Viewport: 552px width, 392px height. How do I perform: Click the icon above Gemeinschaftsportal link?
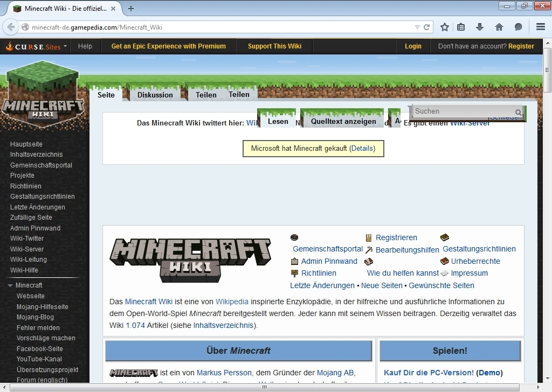click(x=294, y=237)
